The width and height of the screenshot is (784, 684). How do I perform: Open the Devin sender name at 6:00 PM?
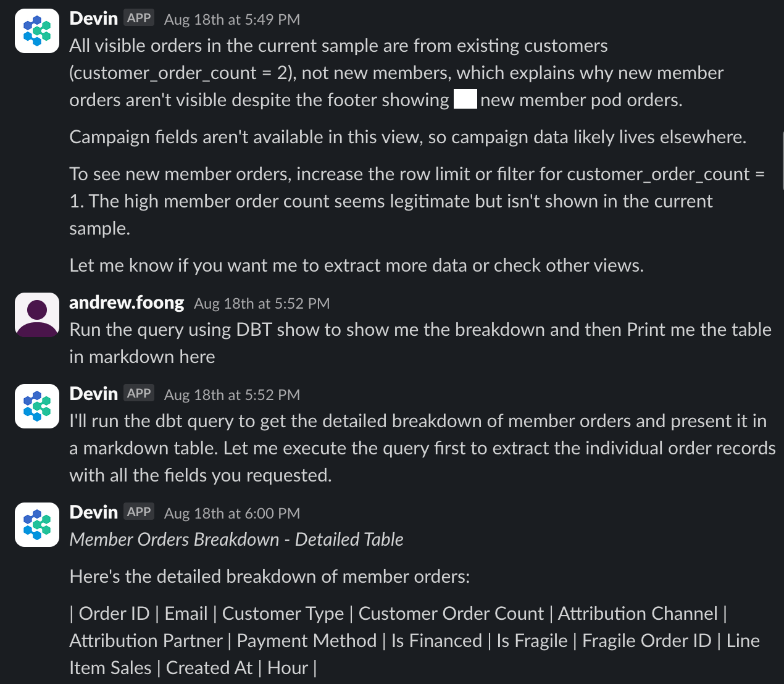tap(94, 512)
